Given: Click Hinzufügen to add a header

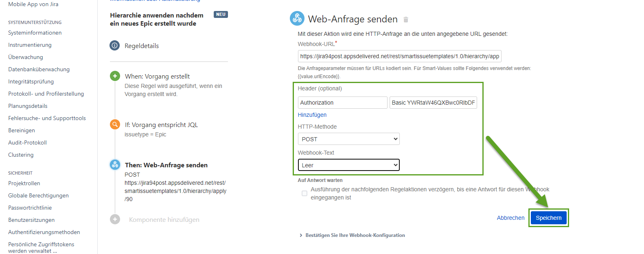Looking at the screenshot, I should click(x=312, y=115).
